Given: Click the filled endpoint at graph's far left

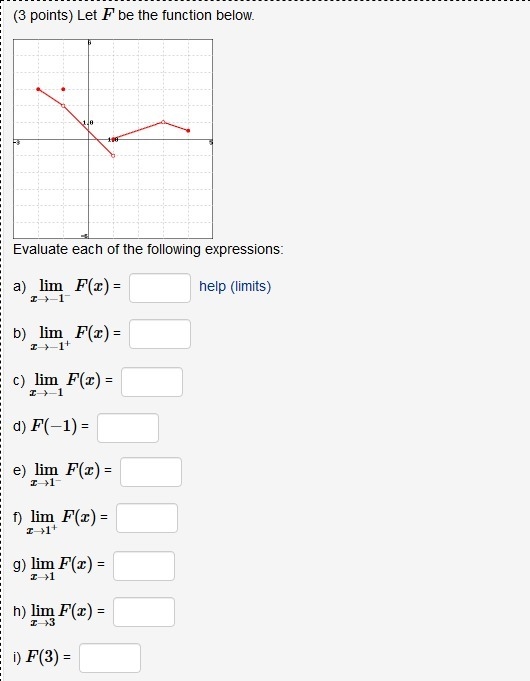Looking at the screenshot, I should 38,89.
